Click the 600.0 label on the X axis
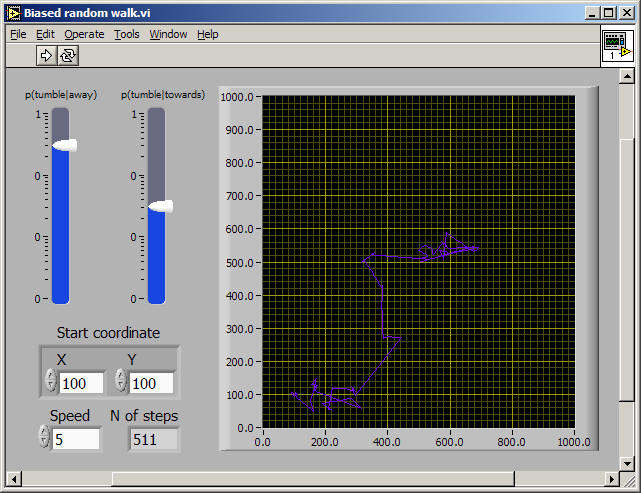The width and height of the screenshot is (641, 493). [x=449, y=442]
